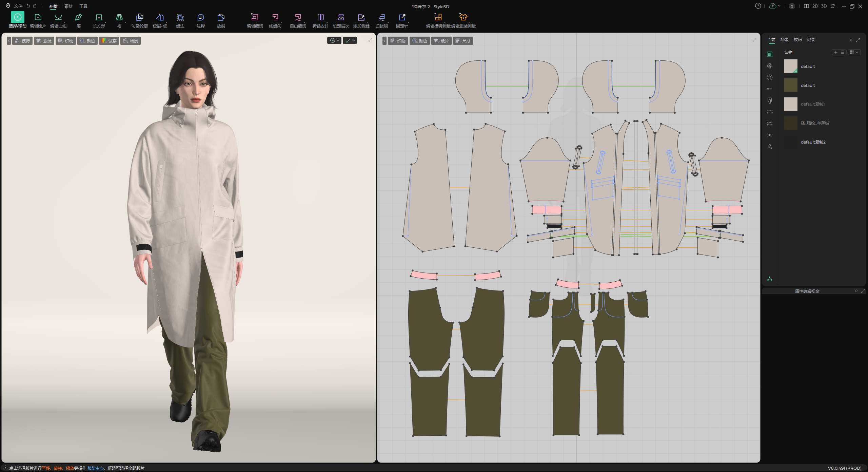Switch to 3D only view mode
Screen dimensions: 868x472
824,6
